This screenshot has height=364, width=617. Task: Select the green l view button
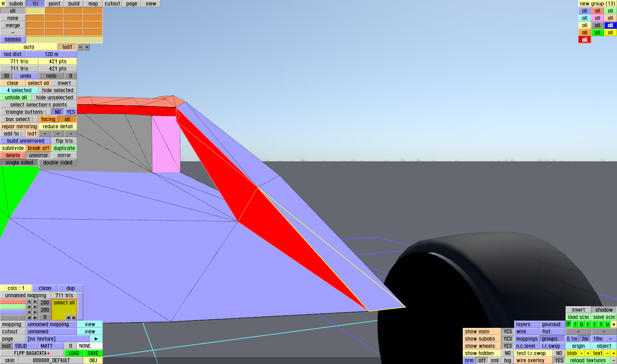click(595, 324)
